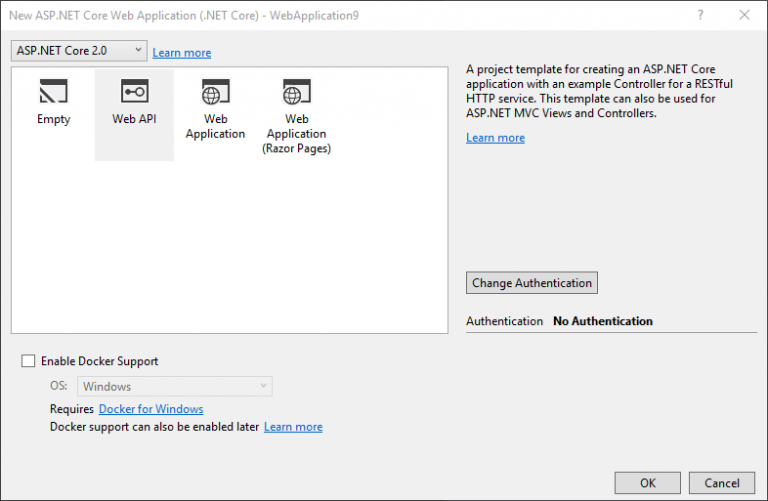Open Learn more link beside the version dropdown
Viewport: 768px width, 501px height.
182,53
